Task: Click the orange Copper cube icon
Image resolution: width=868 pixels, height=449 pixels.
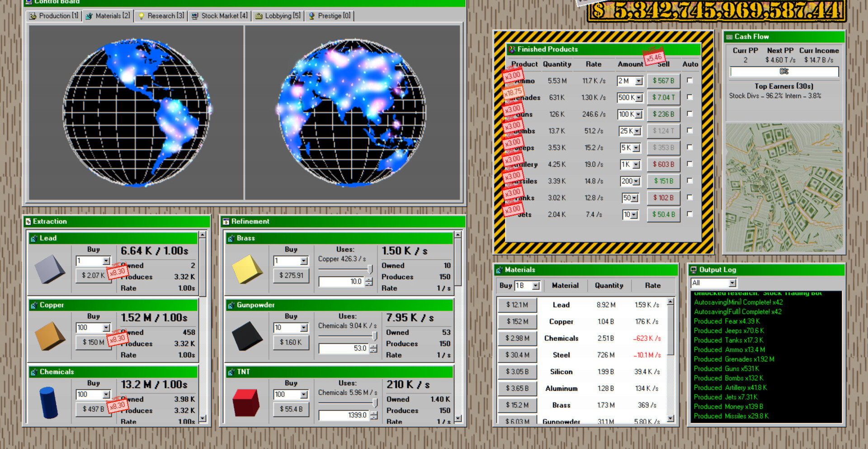Action: coord(50,336)
